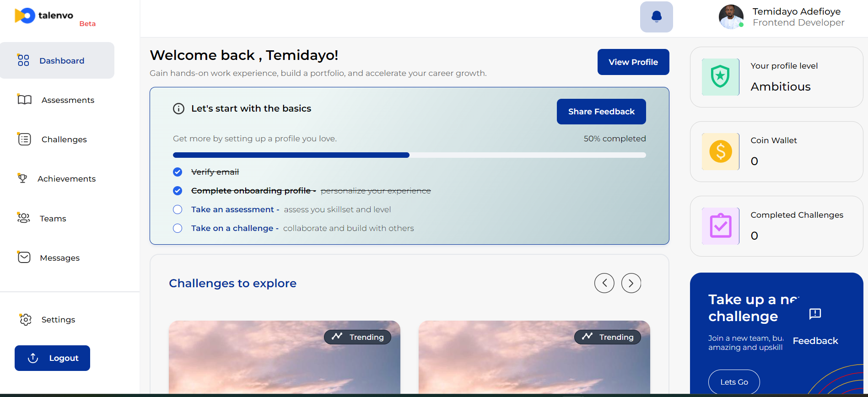This screenshot has height=397, width=868.
Task: Click the Assessments book icon
Action: click(24, 100)
